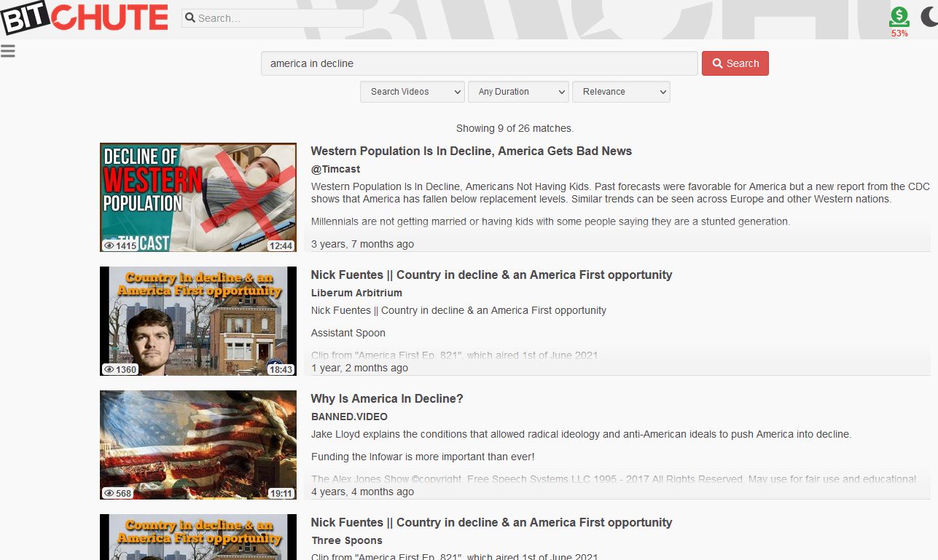938x560 pixels.
Task: Click the red Search button
Action: click(x=735, y=63)
